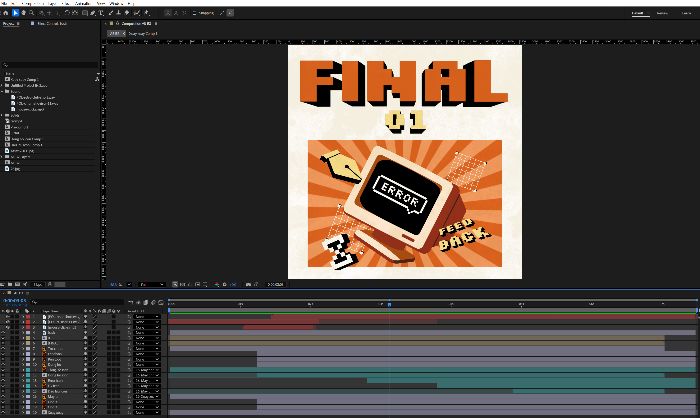Select the Rotation tool
This screenshot has width=700, height=418.
point(67,13)
